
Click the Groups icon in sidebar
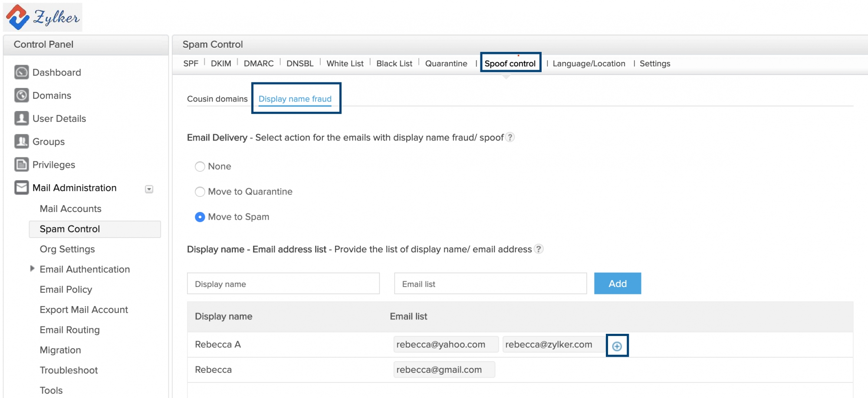pos(21,141)
